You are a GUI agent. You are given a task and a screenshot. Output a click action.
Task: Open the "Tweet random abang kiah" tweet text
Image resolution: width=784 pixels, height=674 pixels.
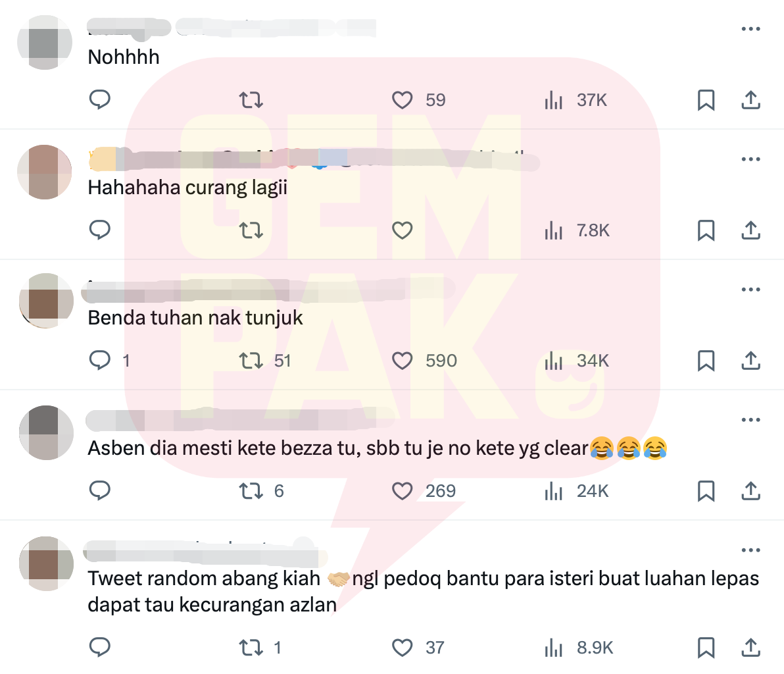pos(423,592)
